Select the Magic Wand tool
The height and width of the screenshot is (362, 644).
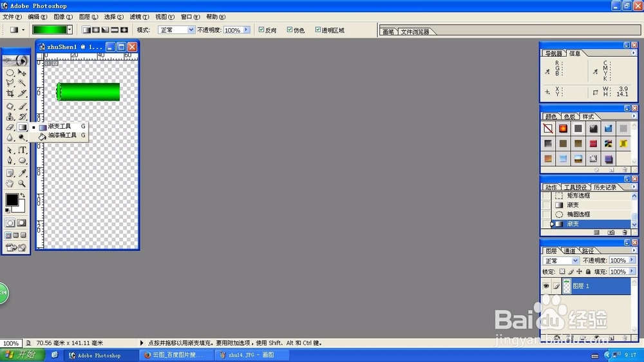(x=22, y=83)
